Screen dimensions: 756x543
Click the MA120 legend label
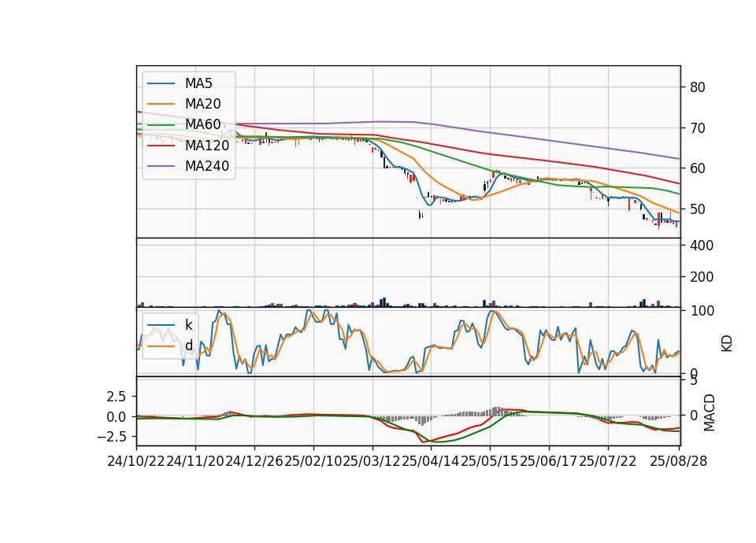pyautogui.click(x=207, y=146)
